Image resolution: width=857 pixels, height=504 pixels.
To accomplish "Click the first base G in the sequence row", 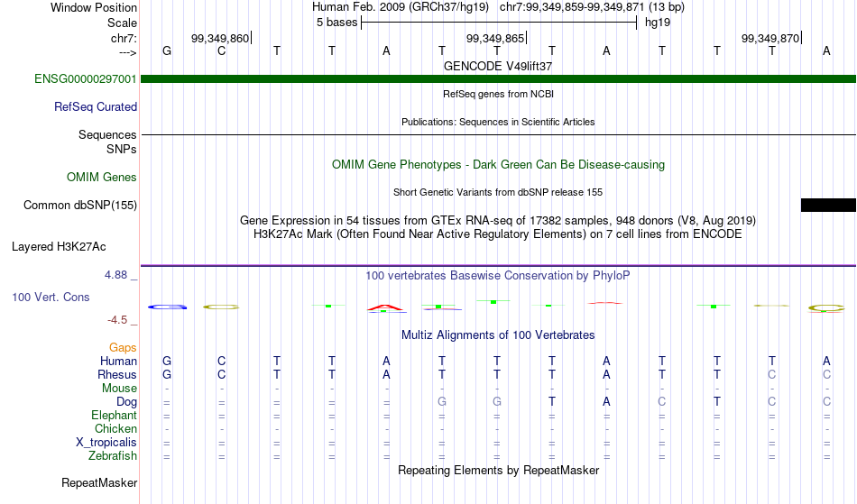I will (x=167, y=51).
